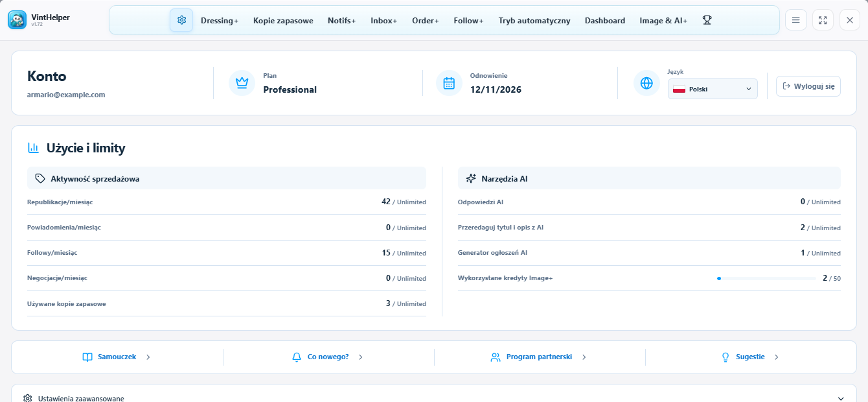Click the chevron next to Sugestie

[777, 357]
